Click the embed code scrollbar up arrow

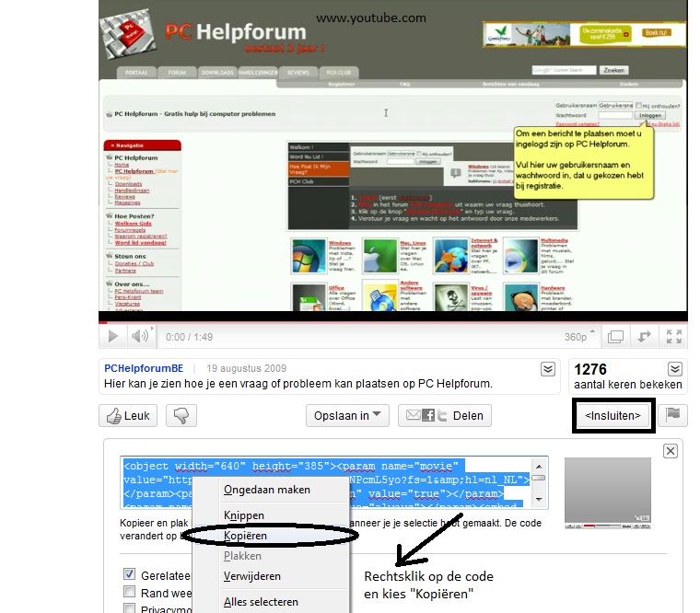click(x=540, y=467)
